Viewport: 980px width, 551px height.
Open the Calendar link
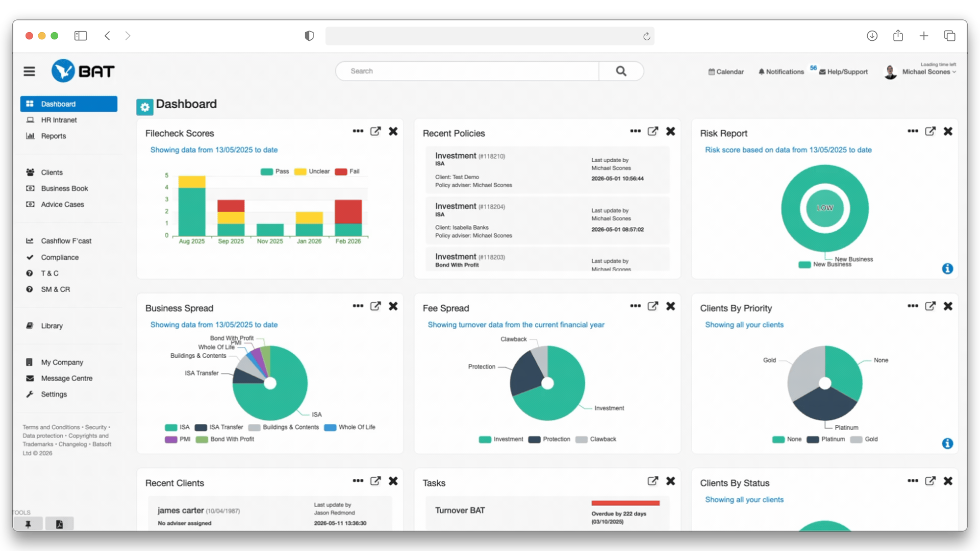(726, 72)
